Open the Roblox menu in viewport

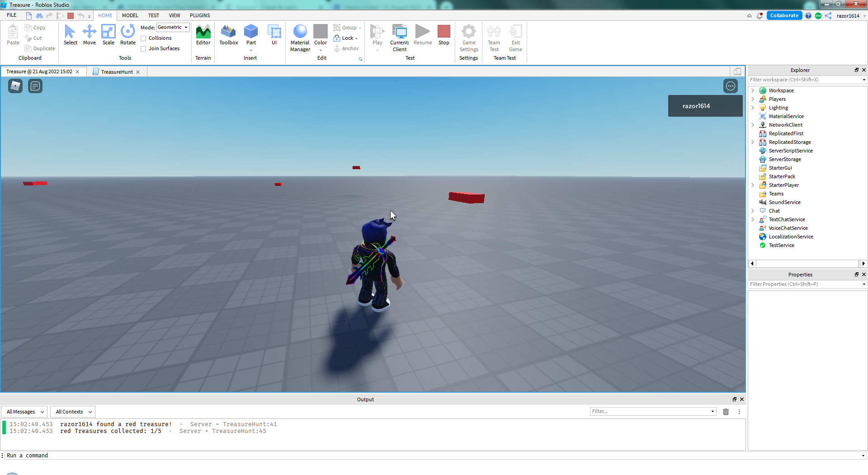click(15, 86)
